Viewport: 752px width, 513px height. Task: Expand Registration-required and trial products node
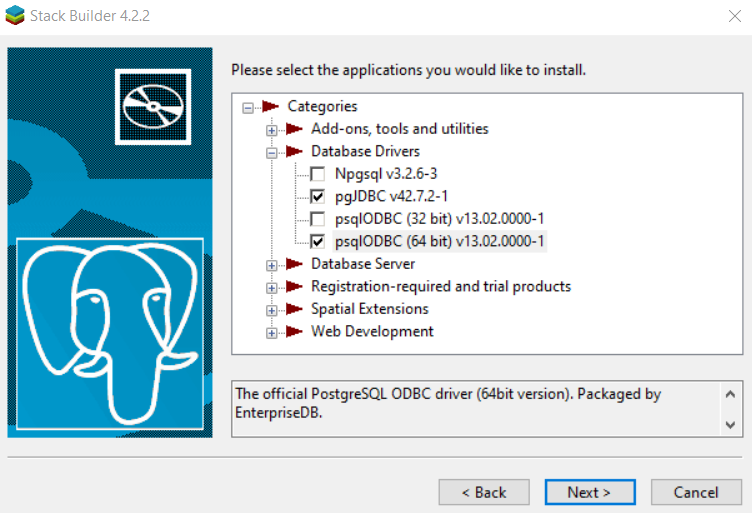click(271, 288)
